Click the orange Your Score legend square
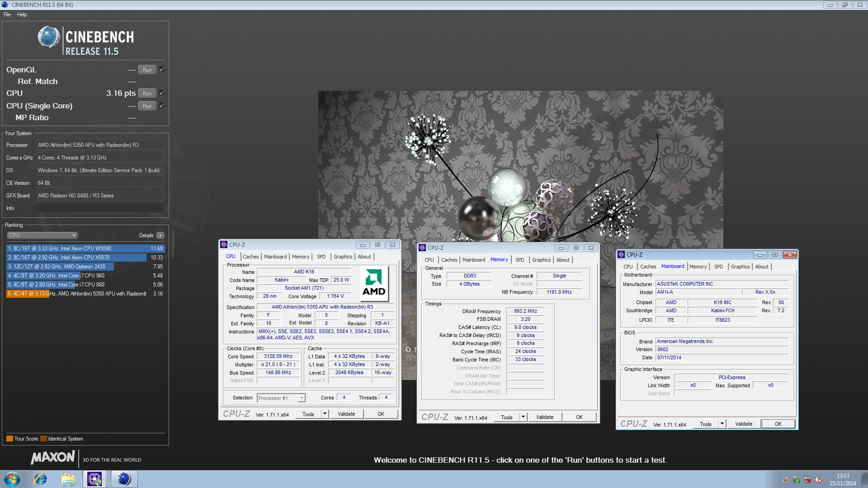The width and height of the screenshot is (868, 488). [9, 439]
